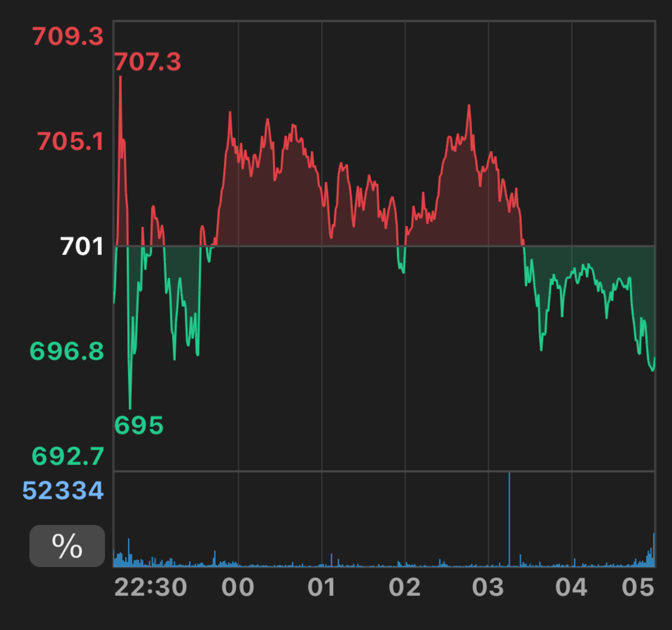Click the 52334 volume label
Screen dimensions: 672x630
[x=63, y=490]
